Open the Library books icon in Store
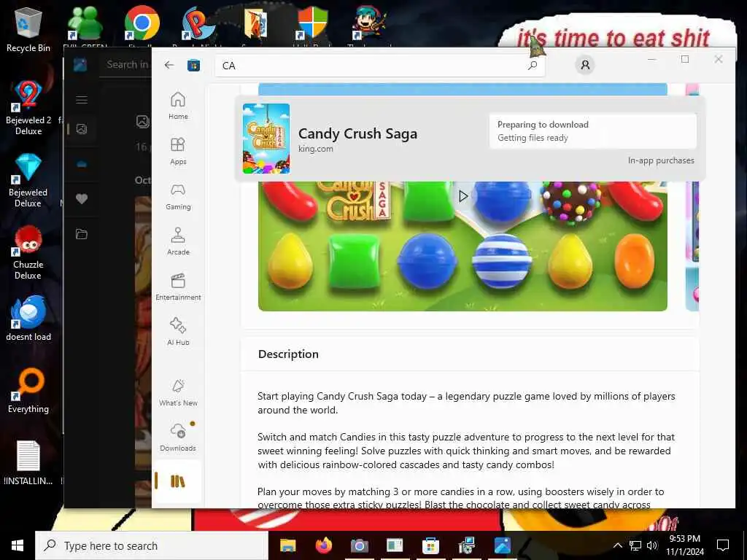This screenshot has height=560, width=747. 178,481
